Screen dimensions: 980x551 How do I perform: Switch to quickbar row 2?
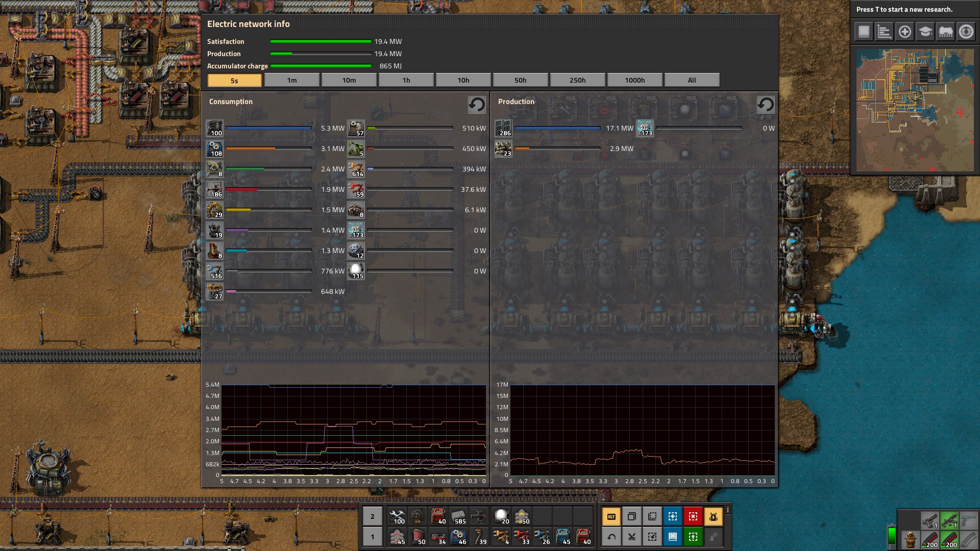pos(373,516)
